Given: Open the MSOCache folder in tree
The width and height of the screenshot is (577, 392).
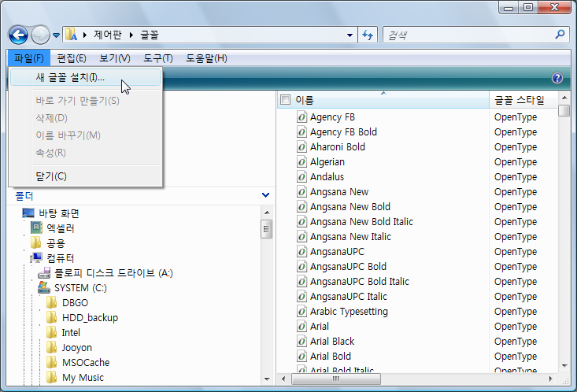Looking at the screenshot, I should point(86,363).
